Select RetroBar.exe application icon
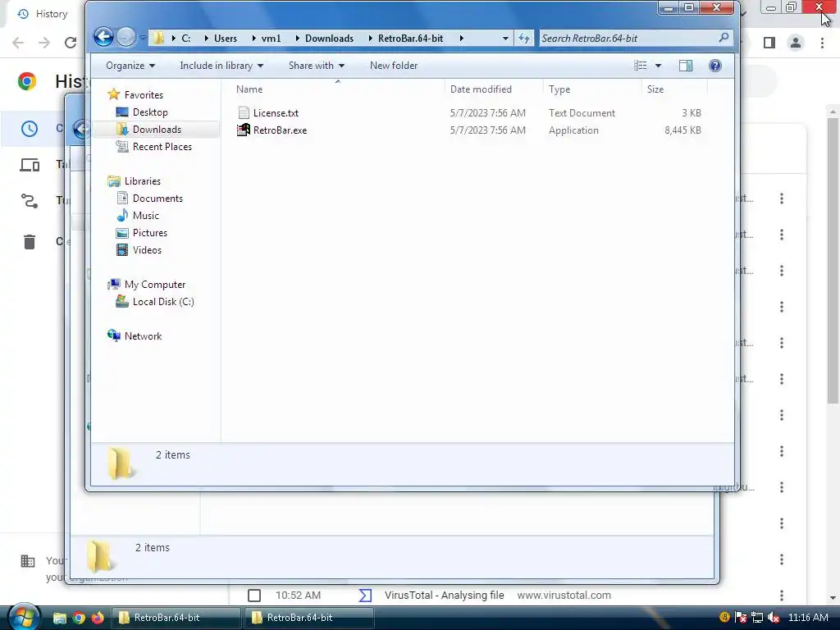 click(x=243, y=130)
